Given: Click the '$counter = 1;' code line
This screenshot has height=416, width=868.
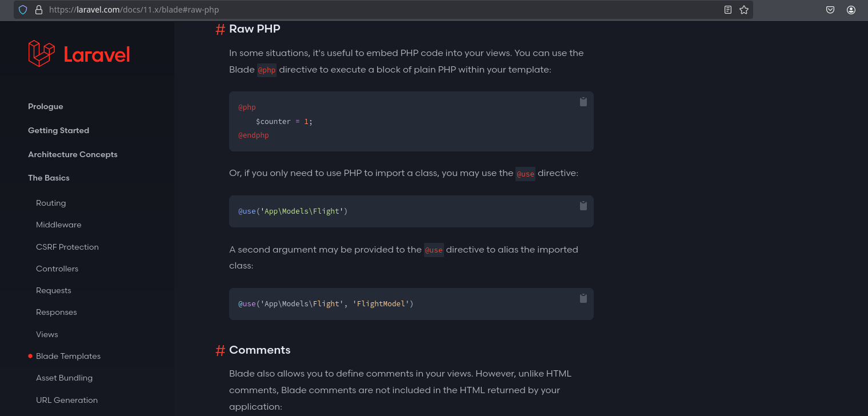Looking at the screenshot, I should tap(285, 122).
